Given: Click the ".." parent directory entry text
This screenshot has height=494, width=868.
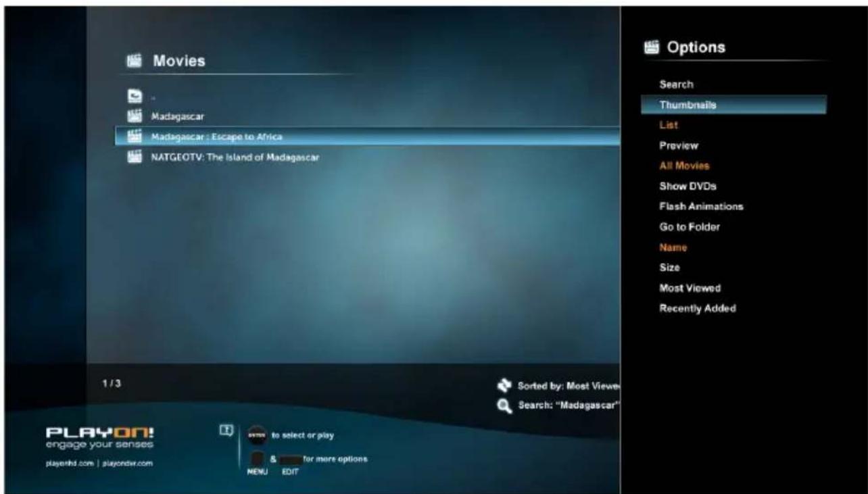Looking at the screenshot, I should point(153,99).
